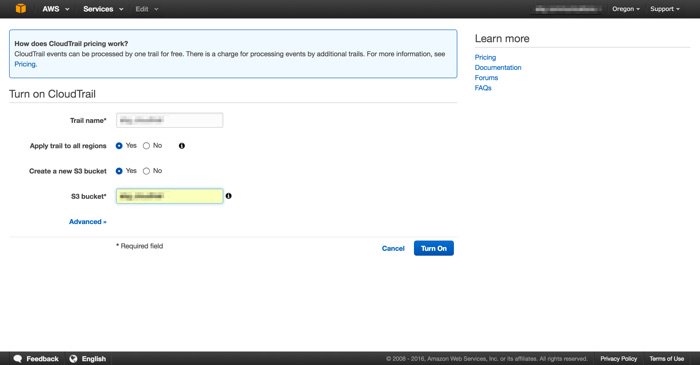Image resolution: width=700 pixels, height=365 pixels.
Task: Click the Feedback speech bubble icon
Action: (18, 359)
